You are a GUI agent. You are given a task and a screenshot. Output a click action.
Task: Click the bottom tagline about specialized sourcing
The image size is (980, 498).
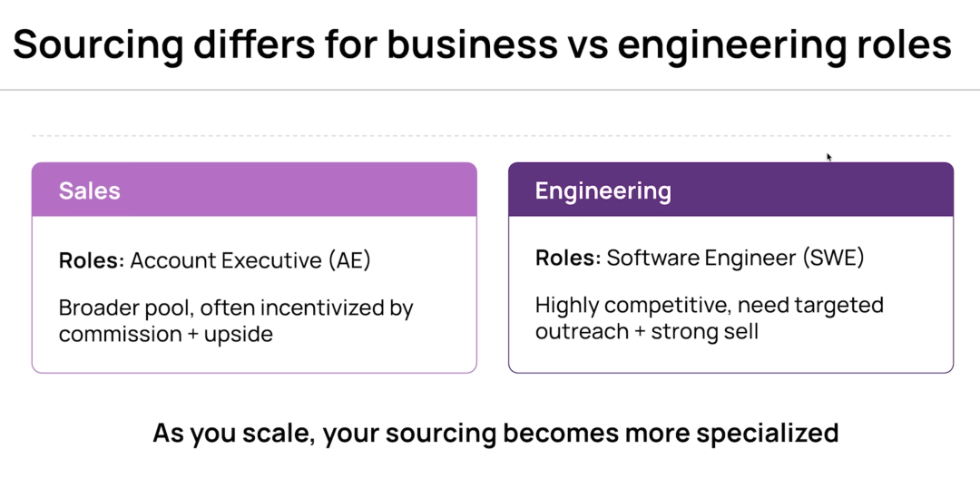coord(495,433)
